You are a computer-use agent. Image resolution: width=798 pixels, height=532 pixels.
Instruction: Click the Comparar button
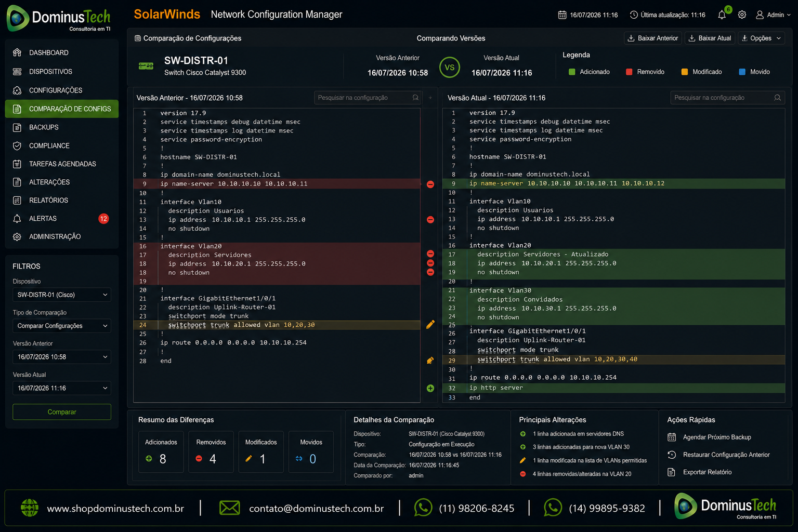click(x=62, y=412)
